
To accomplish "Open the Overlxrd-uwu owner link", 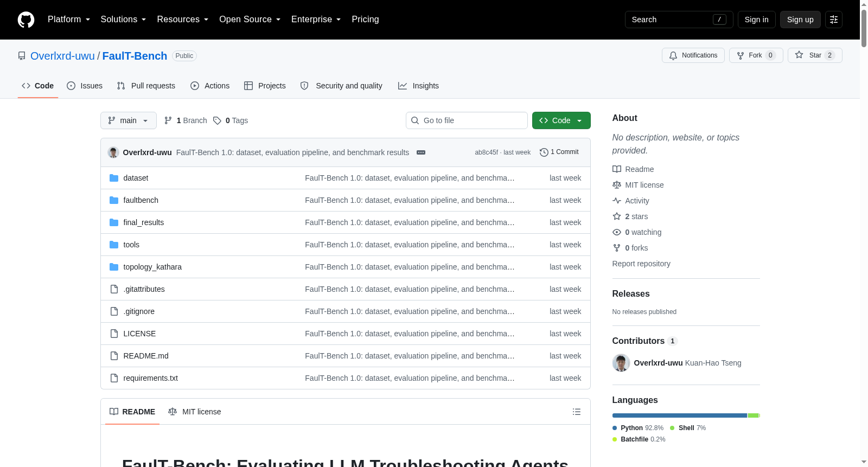I will pyautogui.click(x=62, y=56).
